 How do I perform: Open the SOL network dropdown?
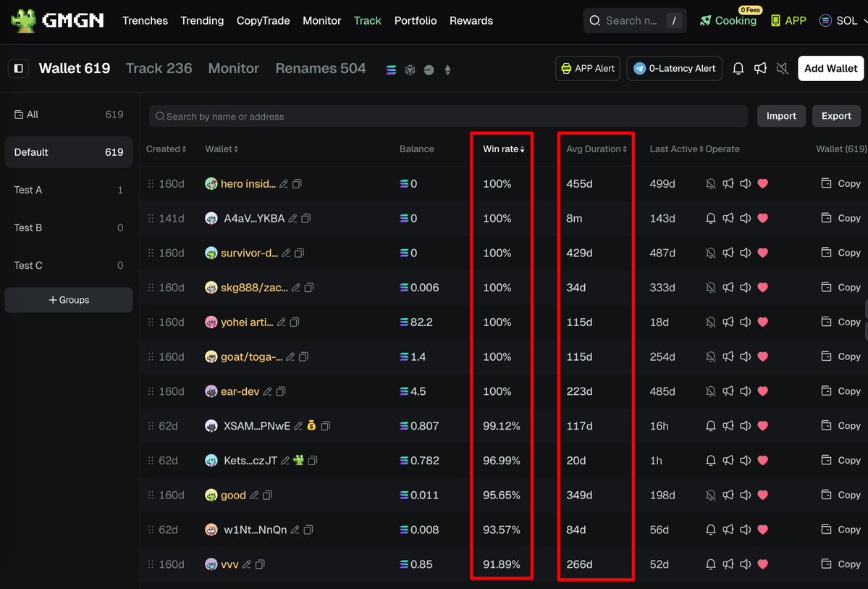(841, 21)
